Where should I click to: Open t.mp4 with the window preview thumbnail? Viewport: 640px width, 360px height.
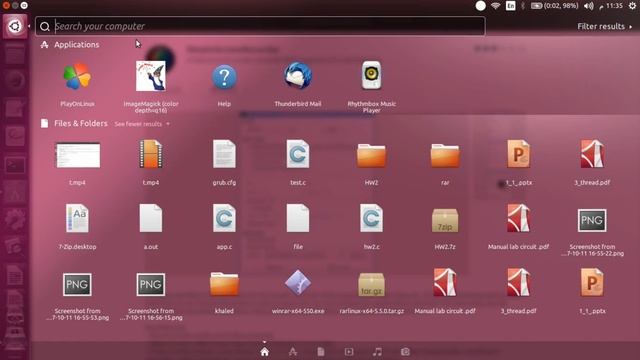(77, 155)
